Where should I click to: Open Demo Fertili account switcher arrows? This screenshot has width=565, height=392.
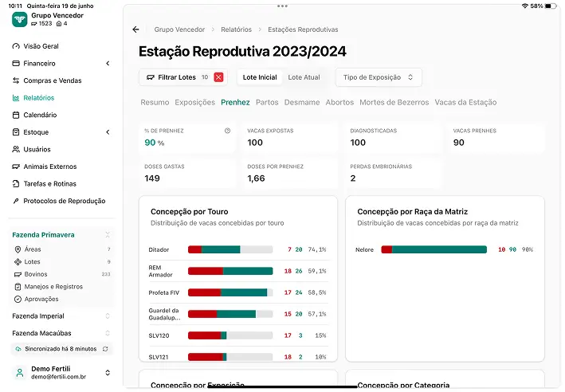pos(108,373)
